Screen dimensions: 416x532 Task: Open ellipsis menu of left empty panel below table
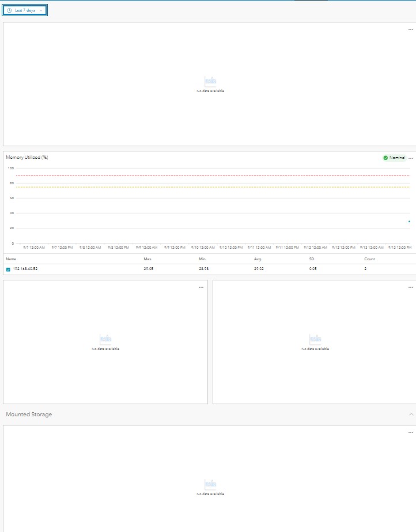pyautogui.click(x=201, y=287)
